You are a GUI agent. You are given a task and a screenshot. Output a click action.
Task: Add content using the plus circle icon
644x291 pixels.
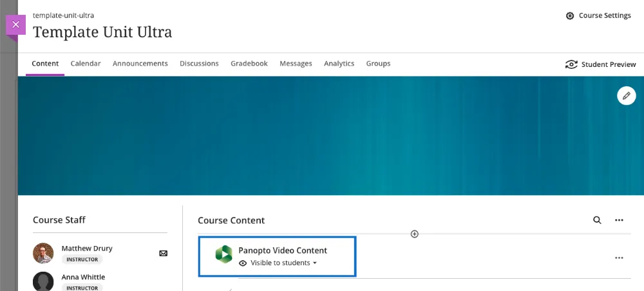414,234
